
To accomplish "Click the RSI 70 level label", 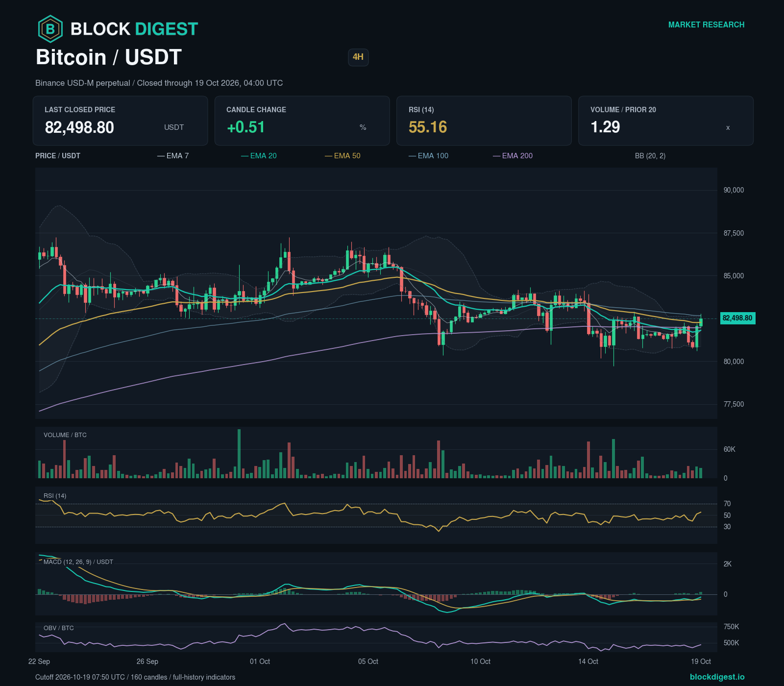I will click(727, 504).
